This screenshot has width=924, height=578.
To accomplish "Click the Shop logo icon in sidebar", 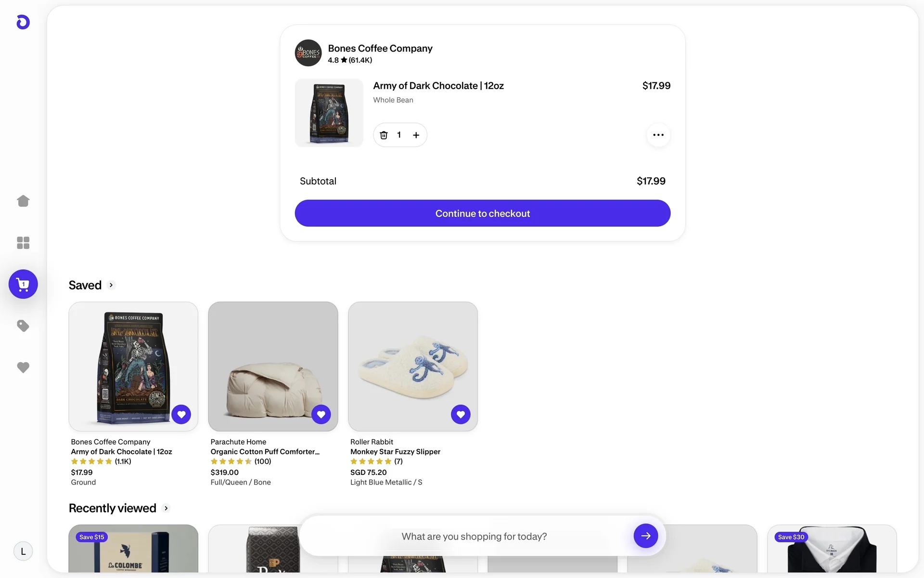I will [23, 22].
